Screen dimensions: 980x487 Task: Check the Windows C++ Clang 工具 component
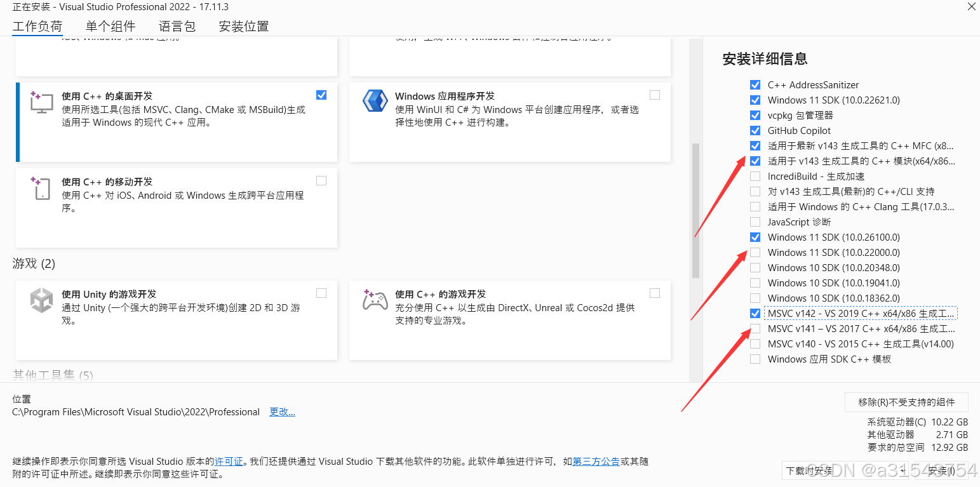[x=755, y=206]
